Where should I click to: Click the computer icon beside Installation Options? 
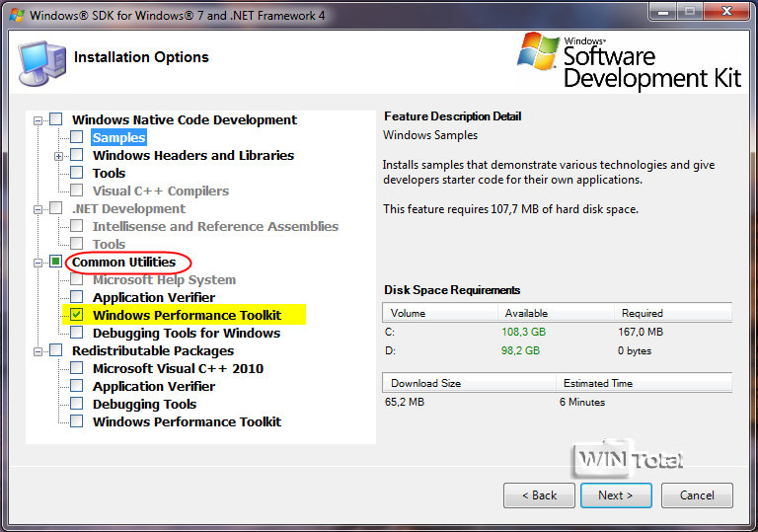click(x=42, y=64)
